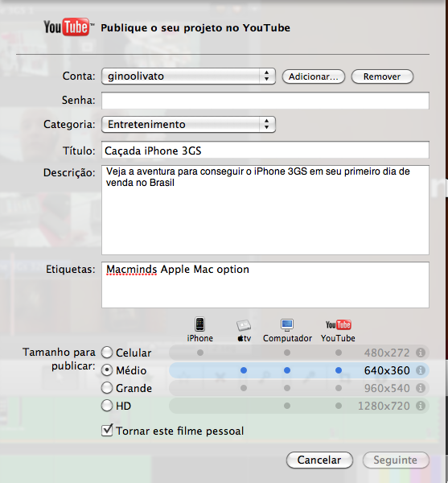This screenshot has width=448, height=483.
Task: Show info for 960x540 size
Action: click(x=421, y=388)
